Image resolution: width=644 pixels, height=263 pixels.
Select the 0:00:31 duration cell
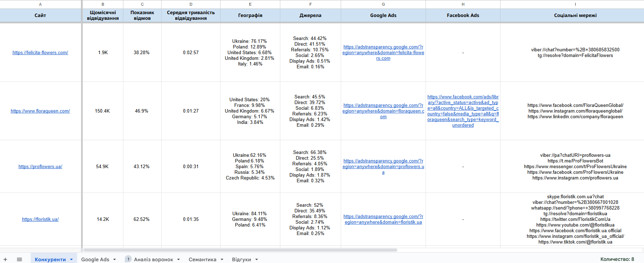(x=191, y=167)
